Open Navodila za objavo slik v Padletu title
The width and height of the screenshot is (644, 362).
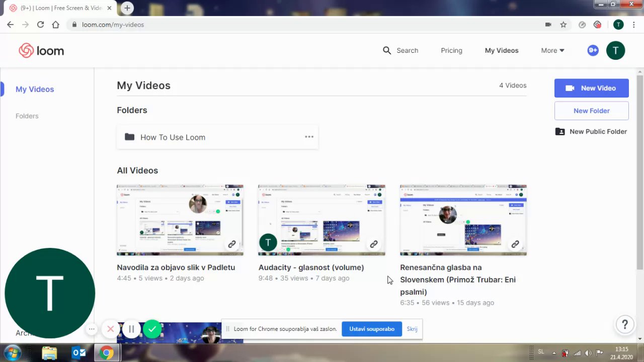point(176,267)
